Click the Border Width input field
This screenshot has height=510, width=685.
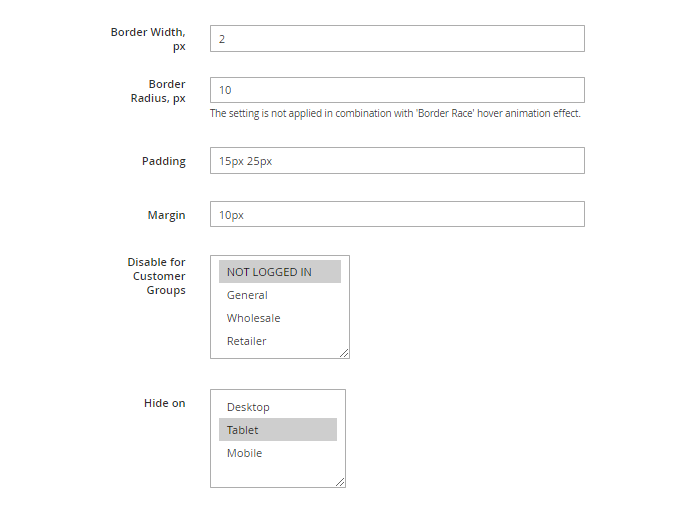pos(396,39)
